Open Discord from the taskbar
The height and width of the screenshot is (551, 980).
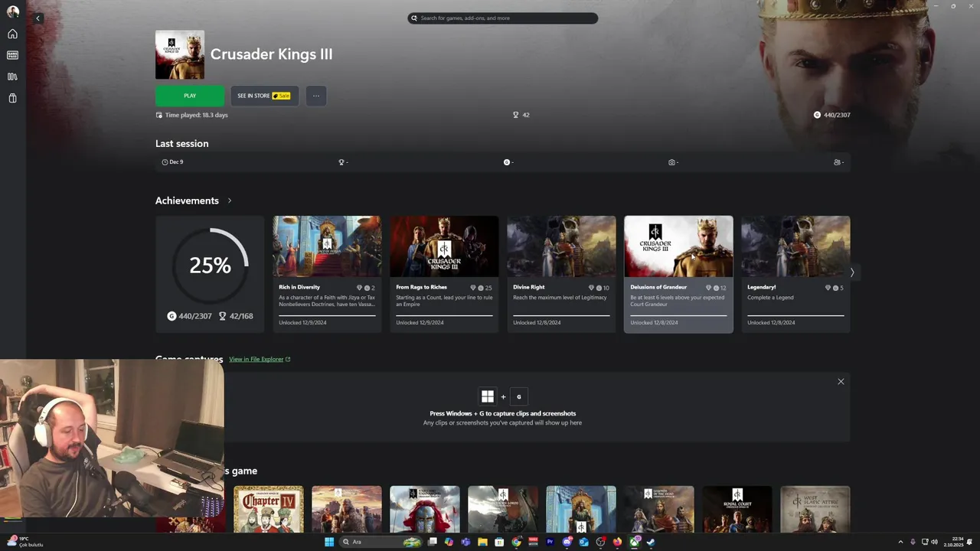click(567, 542)
